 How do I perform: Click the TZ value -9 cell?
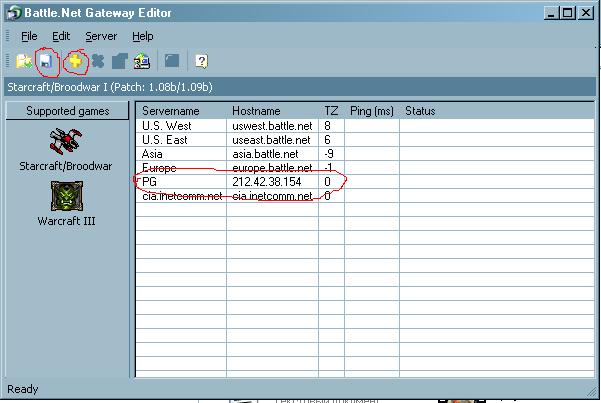coord(331,154)
